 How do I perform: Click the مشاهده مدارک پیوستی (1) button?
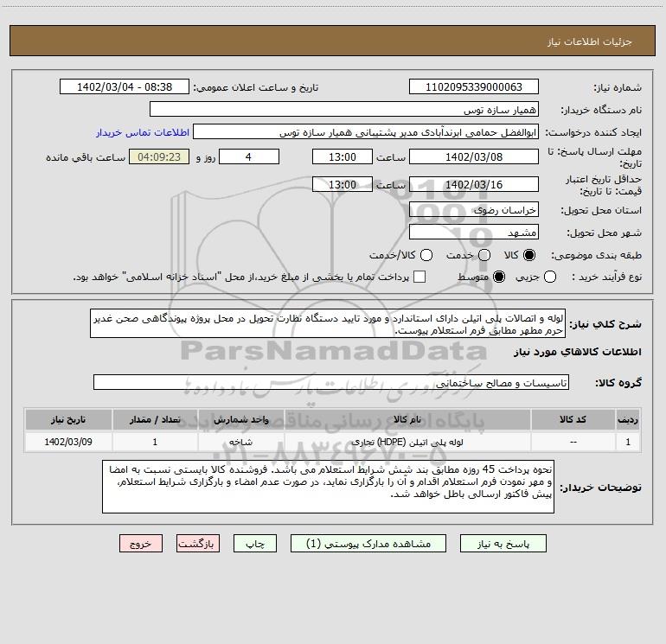pyautogui.click(x=368, y=544)
